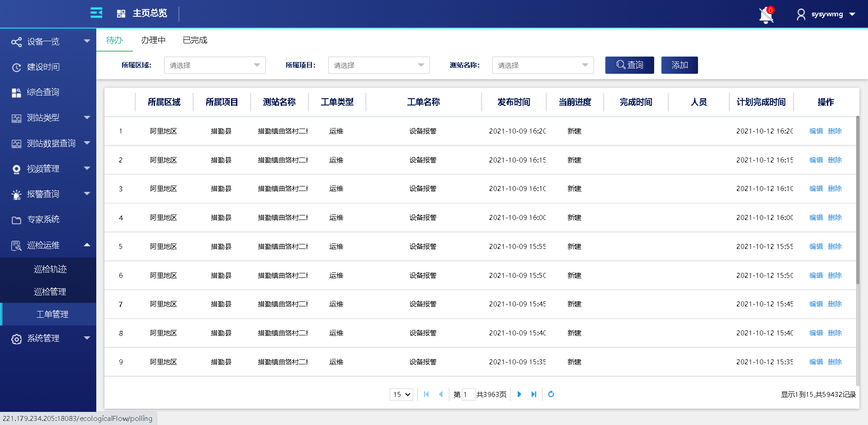The width and height of the screenshot is (868, 425).
Task: Refresh the work order table
Action: pos(551,394)
